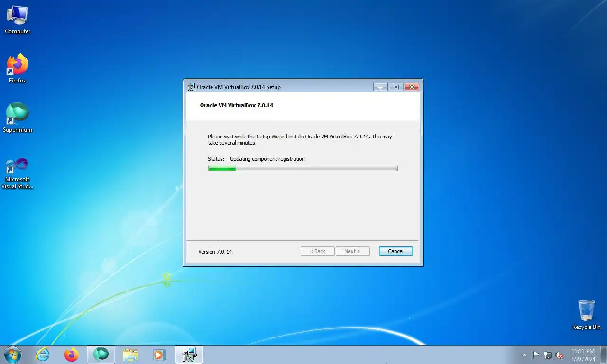The height and width of the screenshot is (364, 607).
Task: Click the 'Oracle VM VirtualBox 7.0.14 Setup' window title
Action: coord(239,87)
